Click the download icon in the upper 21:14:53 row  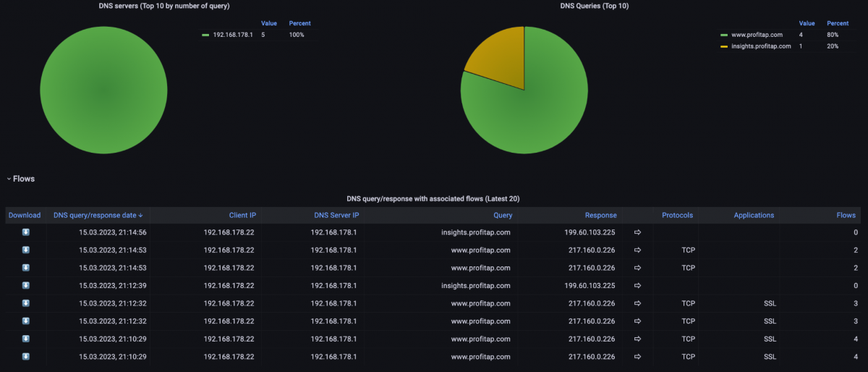pos(25,250)
